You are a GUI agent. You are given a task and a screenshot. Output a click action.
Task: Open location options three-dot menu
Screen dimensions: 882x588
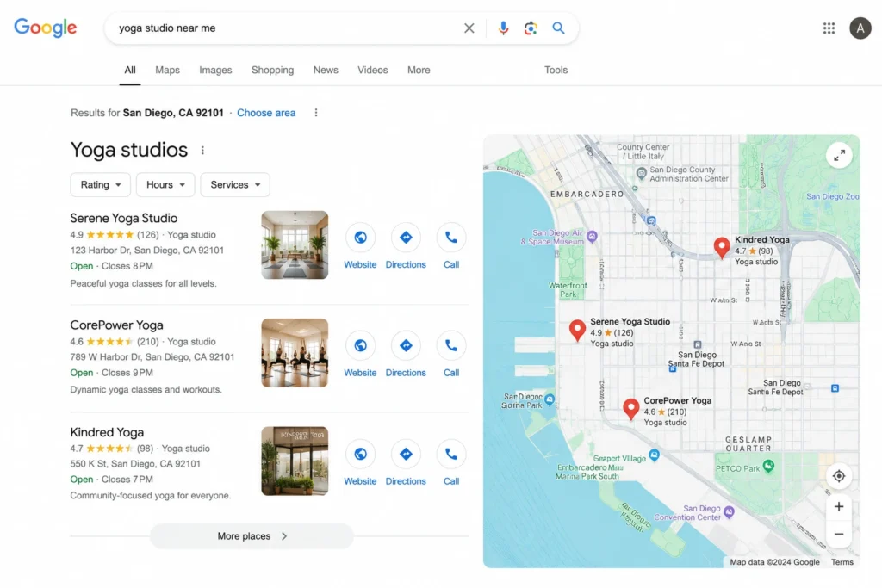tap(316, 113)
